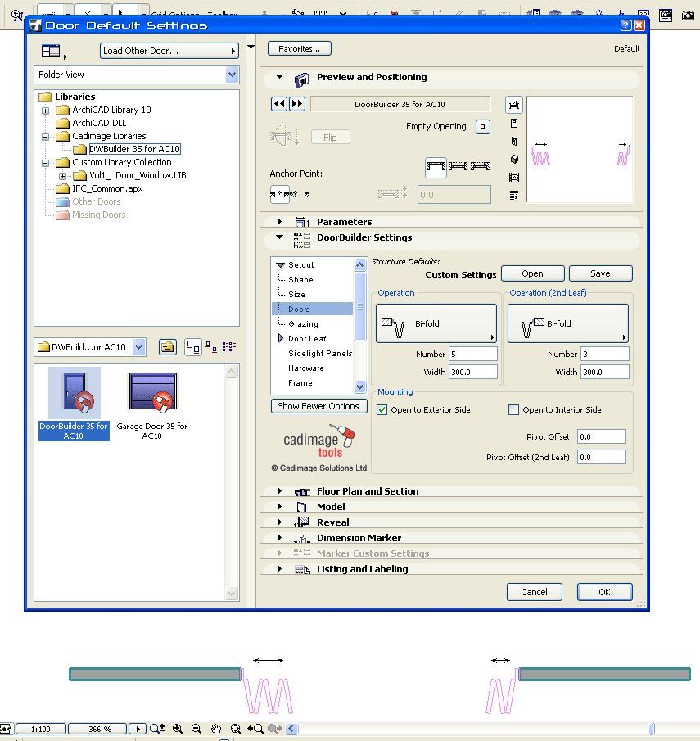Select floor plan preview icon
Viewport: 700px width, 741px height.
point(514,105)
